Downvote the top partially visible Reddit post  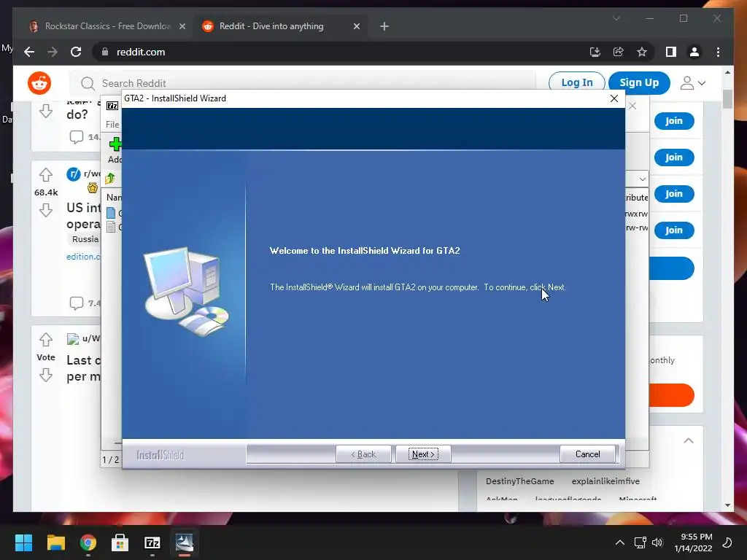pyautogui.click(x=46, y=111)
